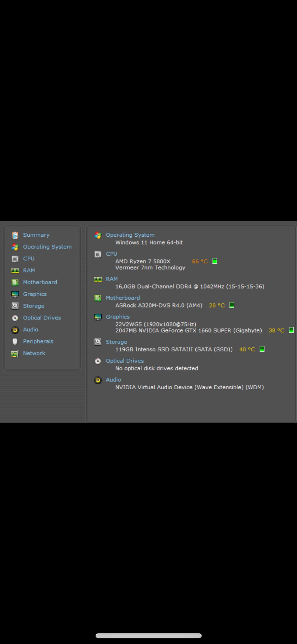Screen dimensions: 297x644
Task: Tap the home indicator bar at screen bottom
Action: tap(149, 635)
